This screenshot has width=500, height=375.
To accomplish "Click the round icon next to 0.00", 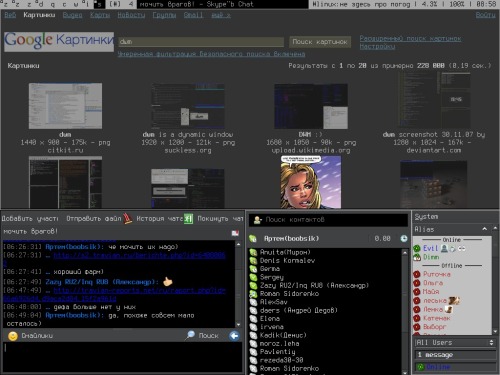I will tap(404, 238).
